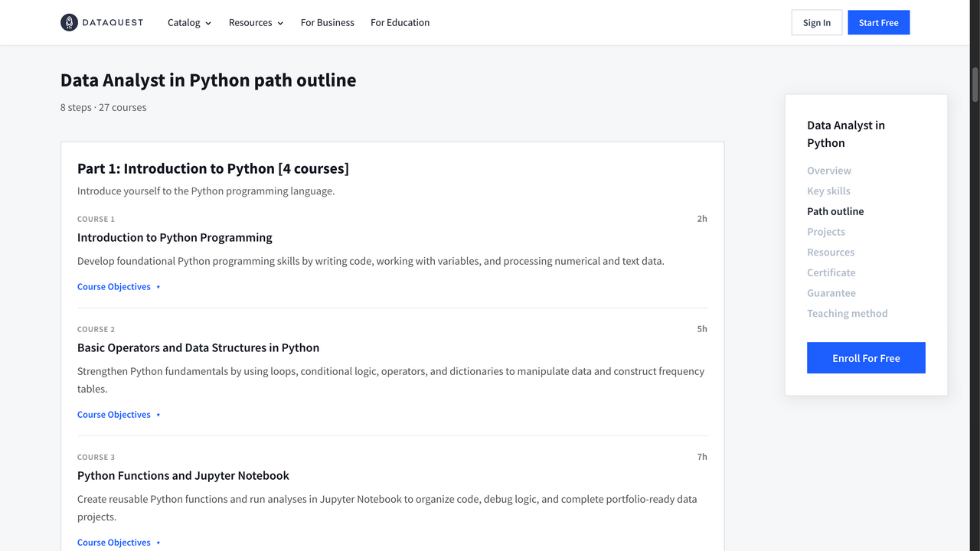Click the Data Analyst in Python path outline heading
Viewport: 980px width, 551px height.
pyautogui.click(x=208, y=80)
